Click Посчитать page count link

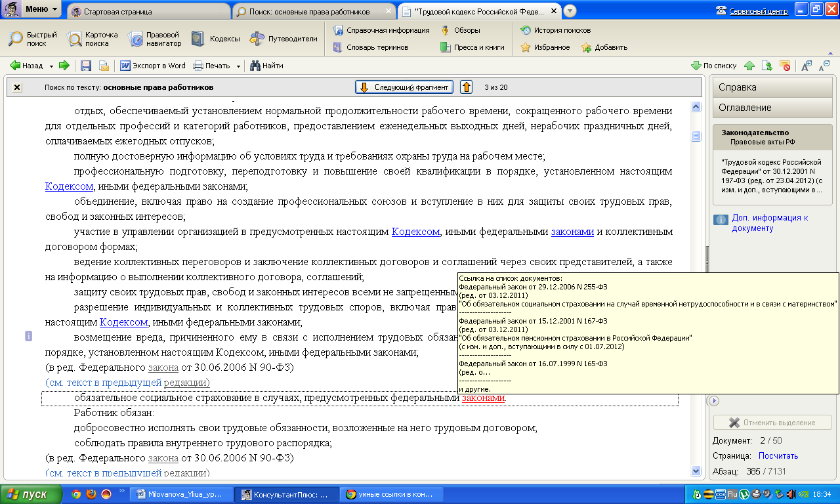tap(778, 456)
